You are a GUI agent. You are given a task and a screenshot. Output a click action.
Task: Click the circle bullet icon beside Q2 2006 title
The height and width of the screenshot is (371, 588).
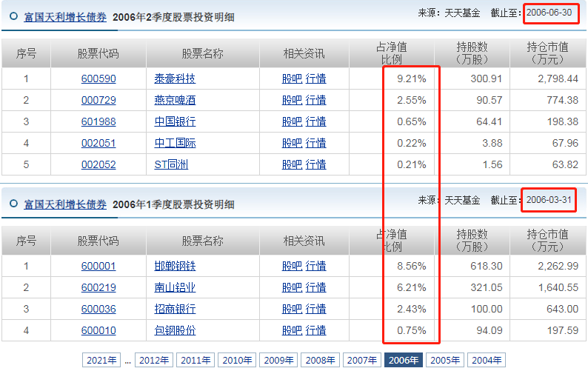tap(13, 16)
